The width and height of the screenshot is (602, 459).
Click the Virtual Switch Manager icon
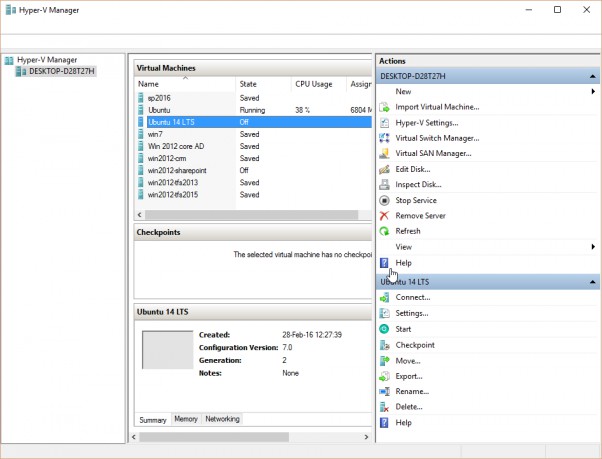(x=384, y=138)
